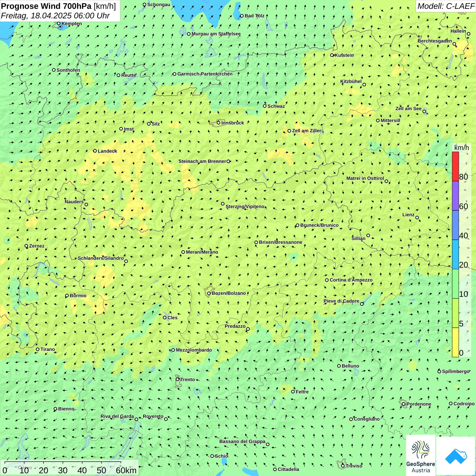476x476 pixels.
Task: Click the Murnau am Staffelsee label
Action: click(x=216, y=34)
